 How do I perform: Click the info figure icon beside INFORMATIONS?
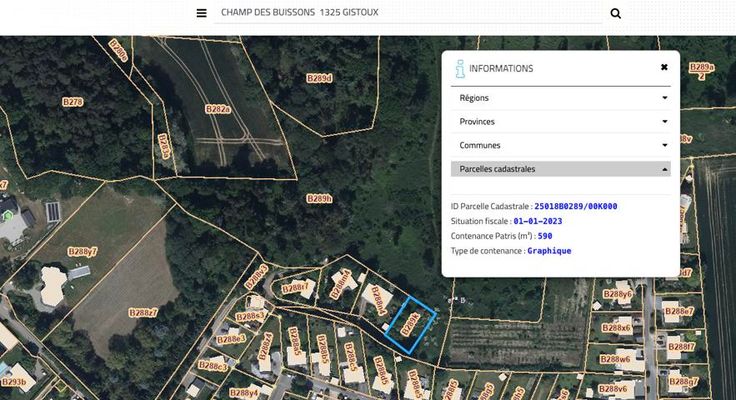460,69
